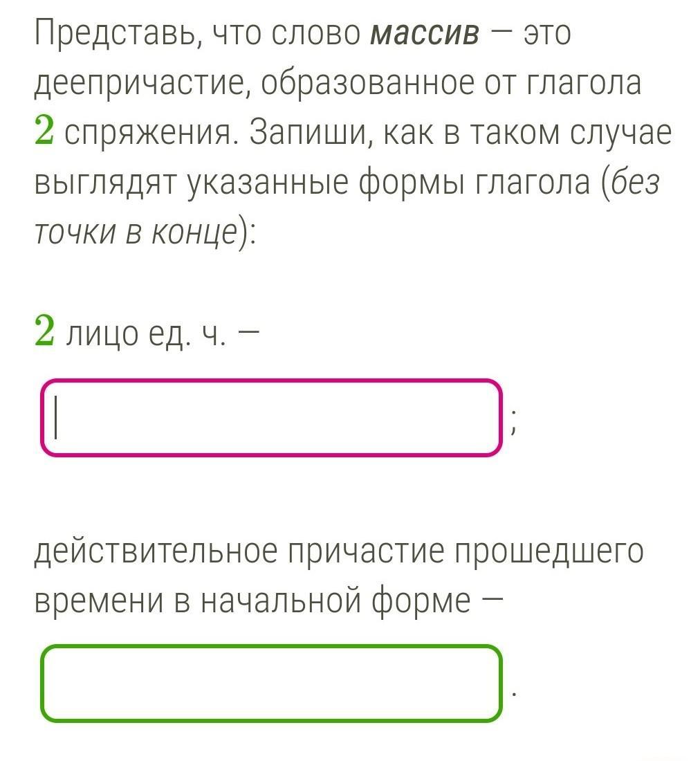Click the word выглядят in the prompt
This screenshot has height=761, width=700.
107,184
